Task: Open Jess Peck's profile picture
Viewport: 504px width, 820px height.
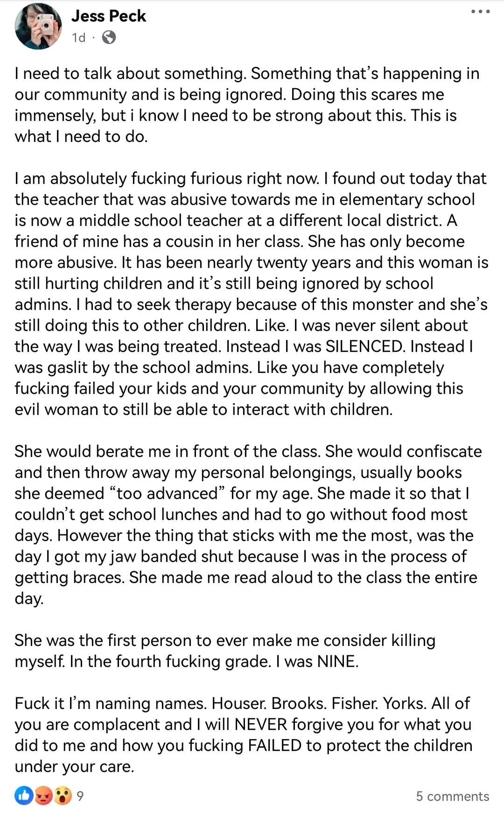Action: pos(38,26)
